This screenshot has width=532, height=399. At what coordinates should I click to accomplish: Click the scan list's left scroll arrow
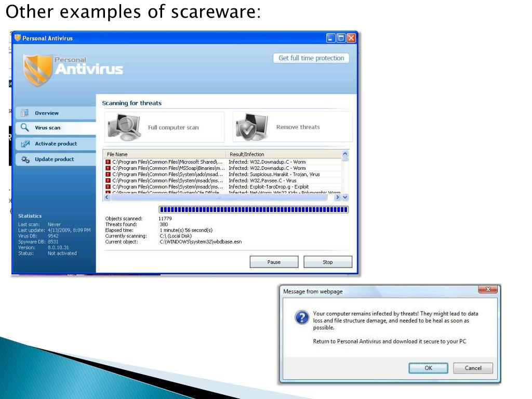click(x=107, y=197)
